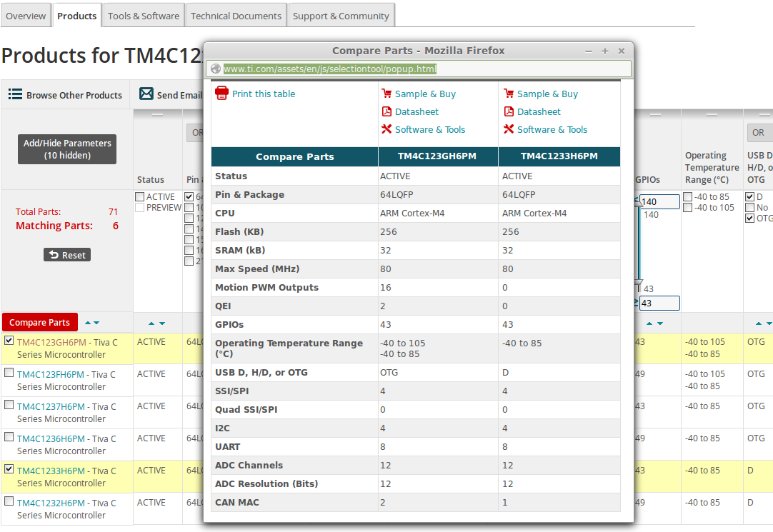Screen dimensions: 773x532
Task: Click the PDF datasheet icon for TM4C1233H6PM
Action: click(509, 111)
